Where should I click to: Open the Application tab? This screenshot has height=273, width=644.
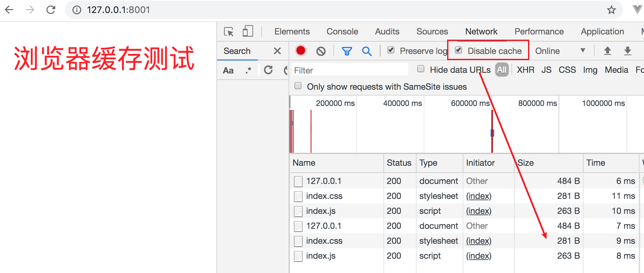click(602, 32)
